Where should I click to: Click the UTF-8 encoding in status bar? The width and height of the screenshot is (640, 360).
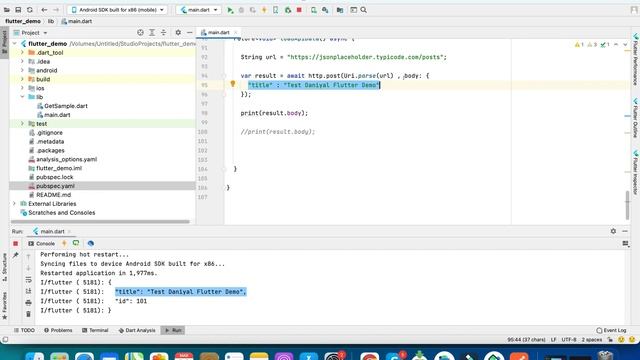click(x=569, y=340)
